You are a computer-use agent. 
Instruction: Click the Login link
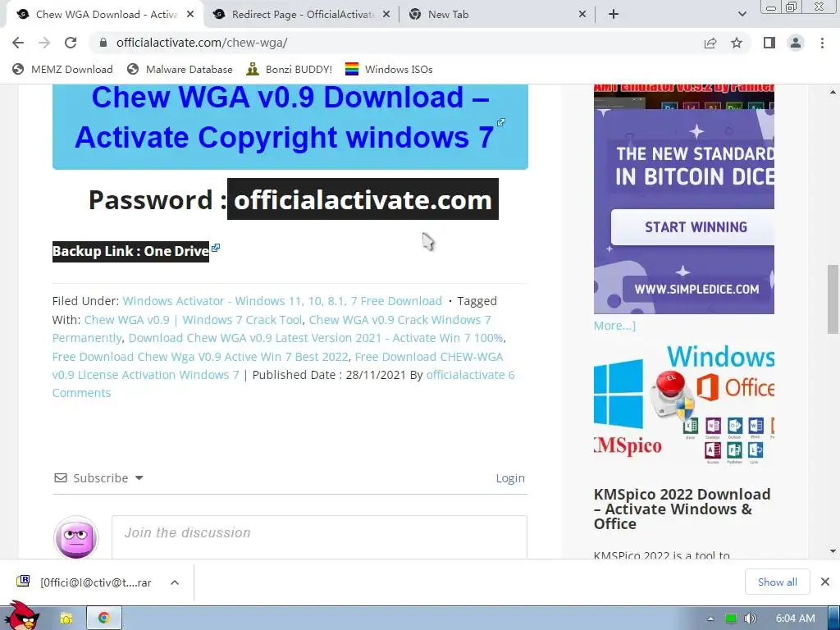510,478
